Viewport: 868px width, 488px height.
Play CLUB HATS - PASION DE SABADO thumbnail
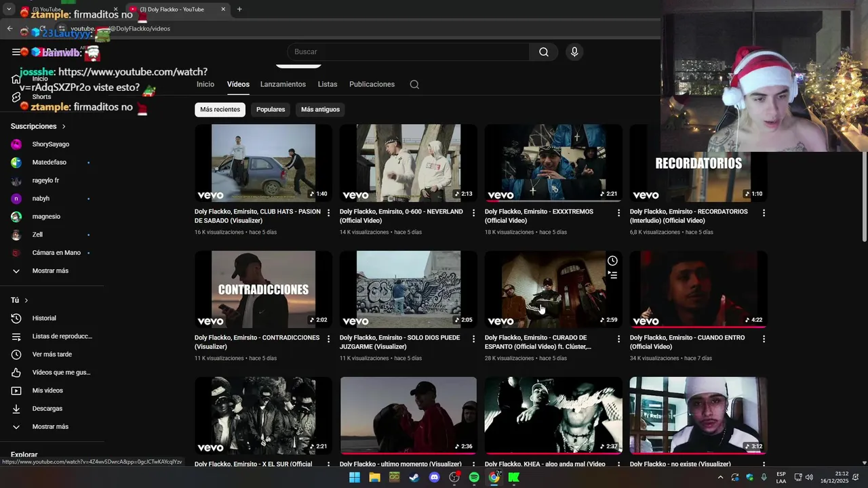pos(263,163)
